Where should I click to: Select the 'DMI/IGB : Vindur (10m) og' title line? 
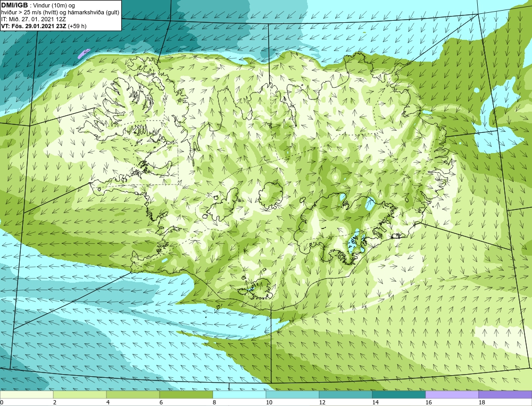[38, 5]
